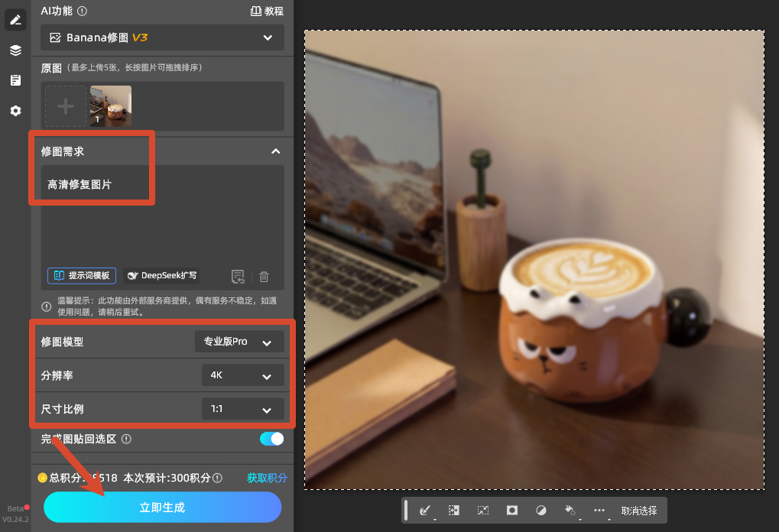Image resolution: width=779 pixels, height=532 pixels.
Task: Click the paint bucket fill icon
Action: [x=570, y=510]
